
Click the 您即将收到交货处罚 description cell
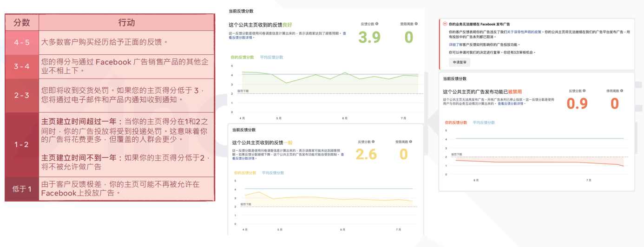tap(126, 95)
